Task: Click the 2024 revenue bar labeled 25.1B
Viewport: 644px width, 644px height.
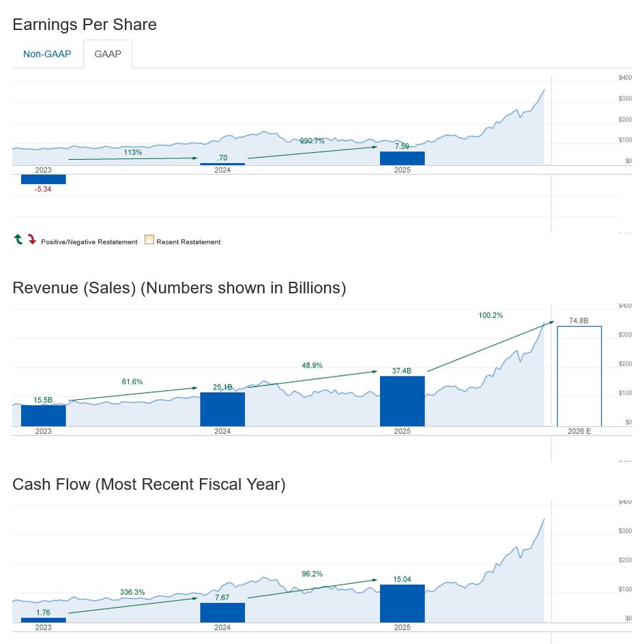Action: tap(222, 409)
